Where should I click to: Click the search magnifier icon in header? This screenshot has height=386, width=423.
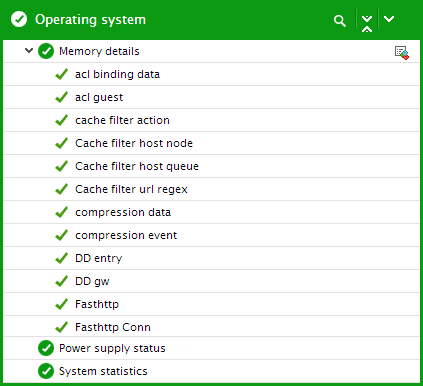click(340, 21)
